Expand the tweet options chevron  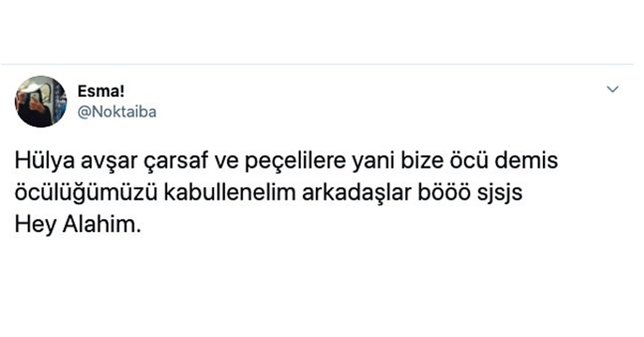[612, 90]
